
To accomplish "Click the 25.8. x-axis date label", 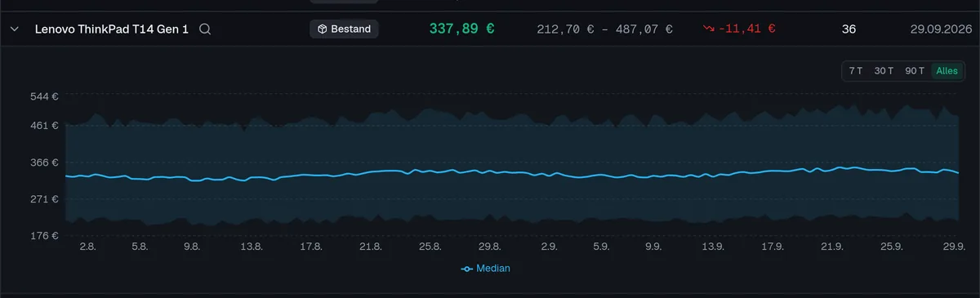I will tap(430, 246).
